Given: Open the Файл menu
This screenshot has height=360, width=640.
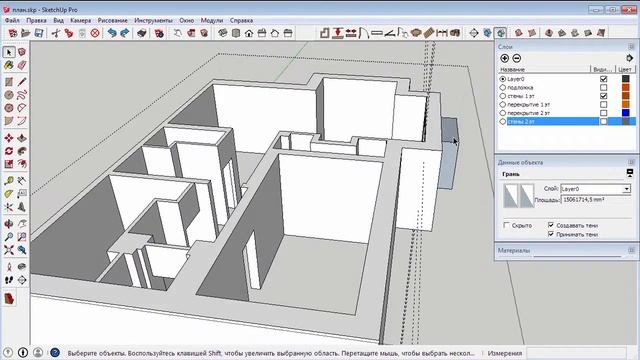Looking at the screenshot, I should tap(12, 20).
